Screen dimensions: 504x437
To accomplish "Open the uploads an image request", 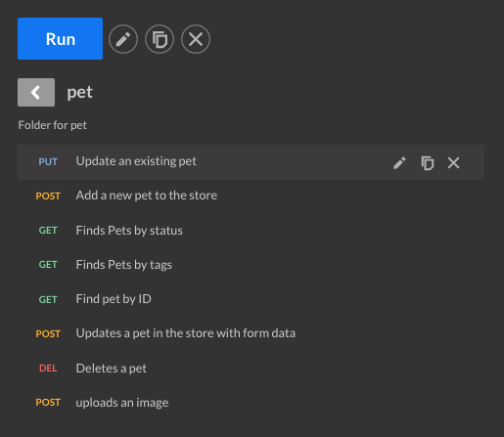I will click(x=251, y=403).
